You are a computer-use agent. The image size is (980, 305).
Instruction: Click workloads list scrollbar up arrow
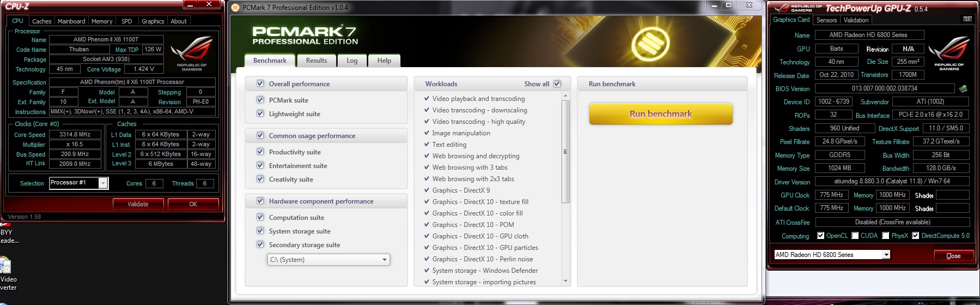(565, 96)
